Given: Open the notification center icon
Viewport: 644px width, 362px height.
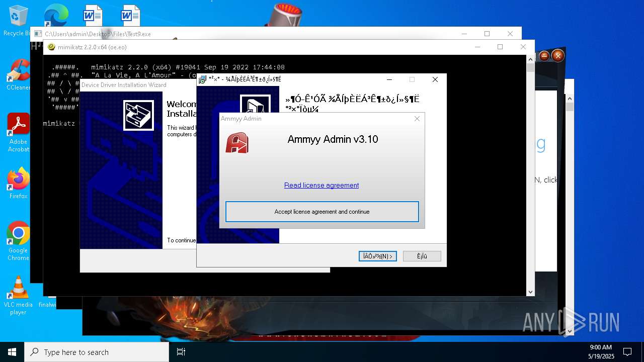Looking at the screenshot, I should 627,352.
